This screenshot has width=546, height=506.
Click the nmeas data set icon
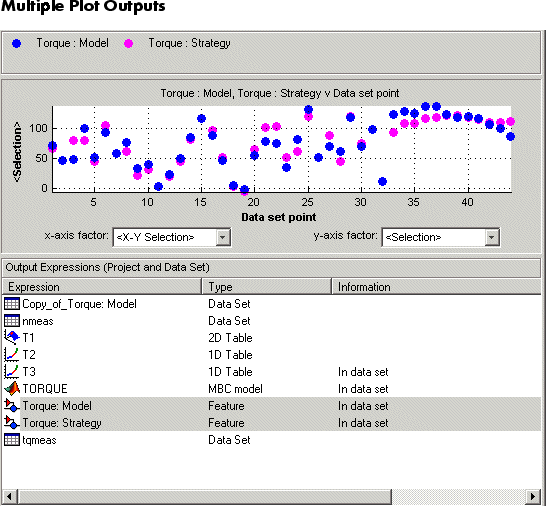click(x=12, y=321)
